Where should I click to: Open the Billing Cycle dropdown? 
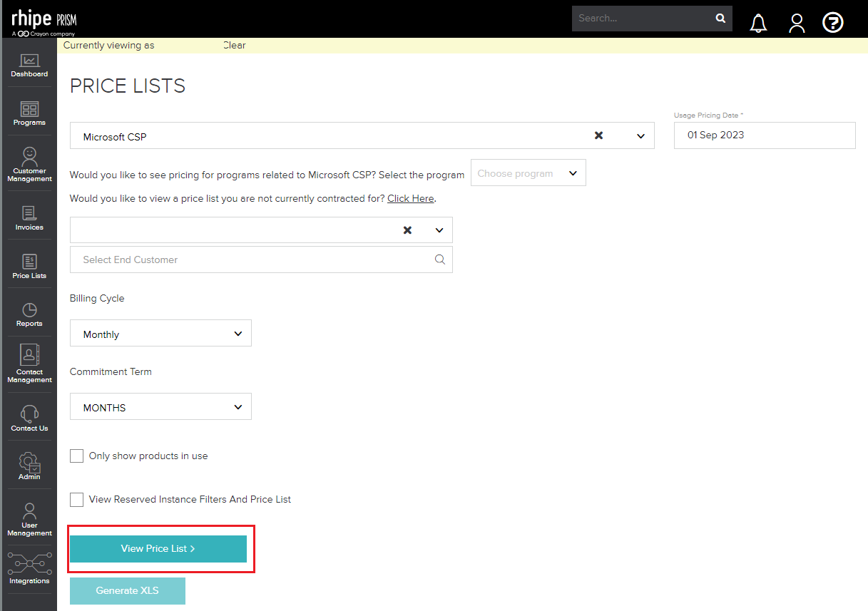pyautogui.click(x=160, y=333)
